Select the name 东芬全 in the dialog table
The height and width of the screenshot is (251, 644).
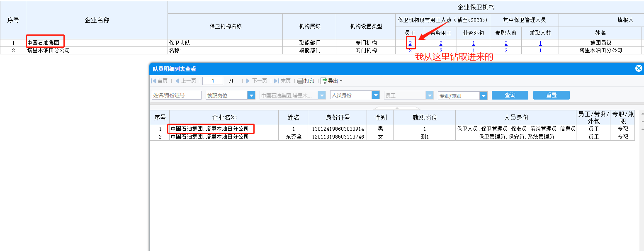coord(294,136)
